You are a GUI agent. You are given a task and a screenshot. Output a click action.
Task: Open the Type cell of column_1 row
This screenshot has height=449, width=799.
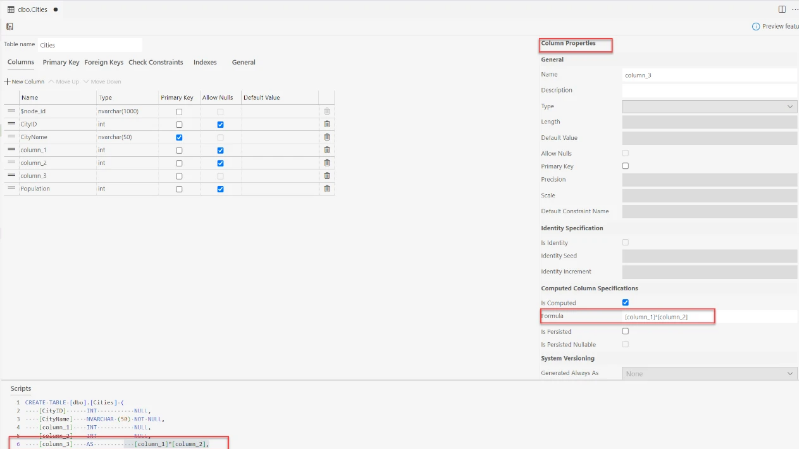pyautogui.click(x=127, y=150)
